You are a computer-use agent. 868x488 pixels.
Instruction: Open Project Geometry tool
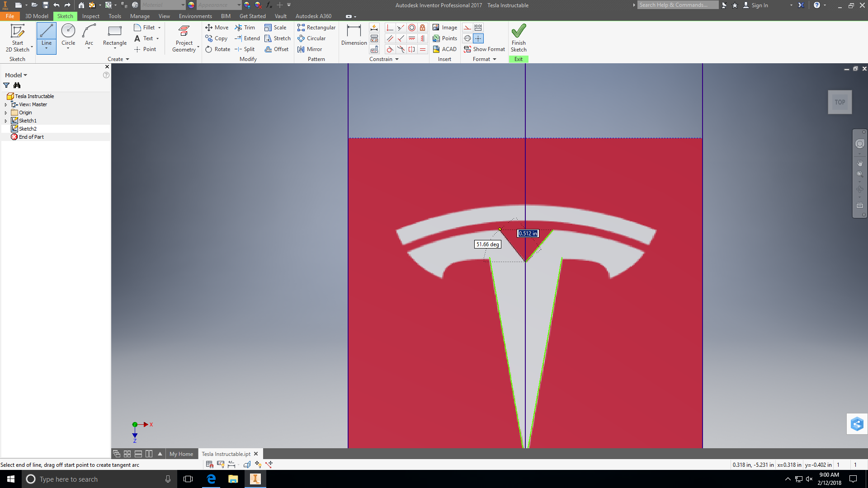(184, 38)
